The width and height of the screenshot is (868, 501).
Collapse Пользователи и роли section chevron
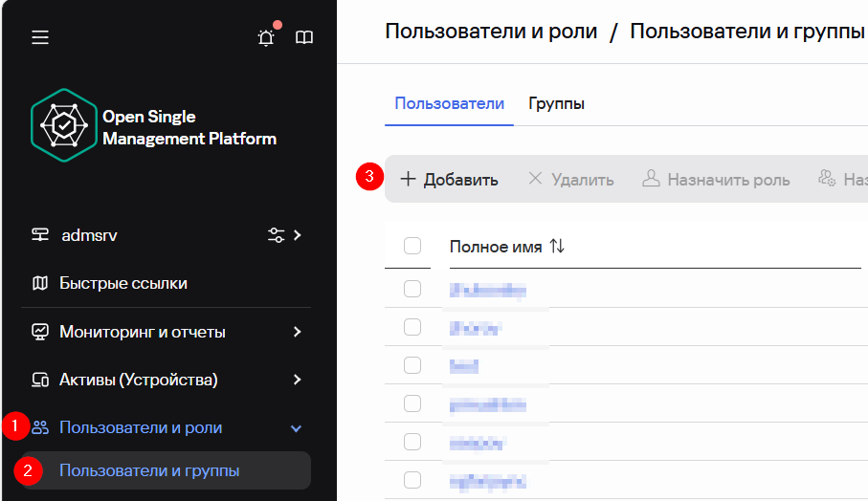297,428
